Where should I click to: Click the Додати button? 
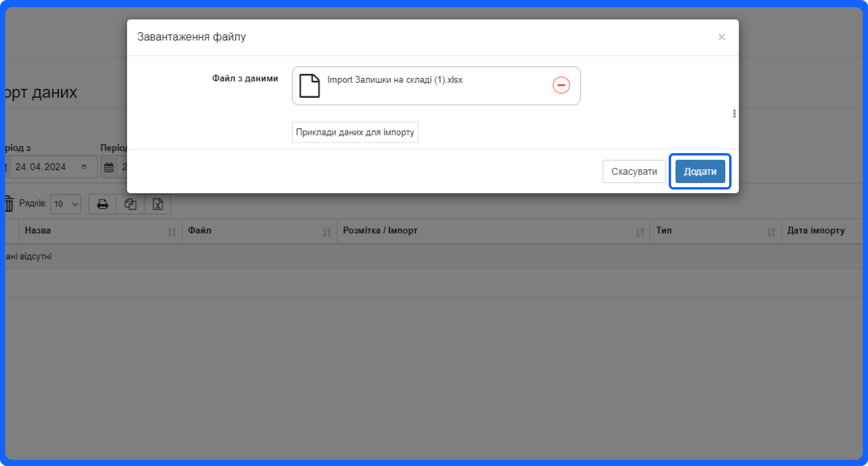[699, 172]
